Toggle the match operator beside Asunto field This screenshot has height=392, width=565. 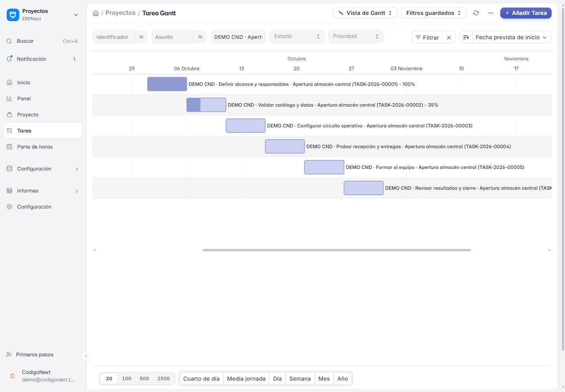(x=200, y=37)
